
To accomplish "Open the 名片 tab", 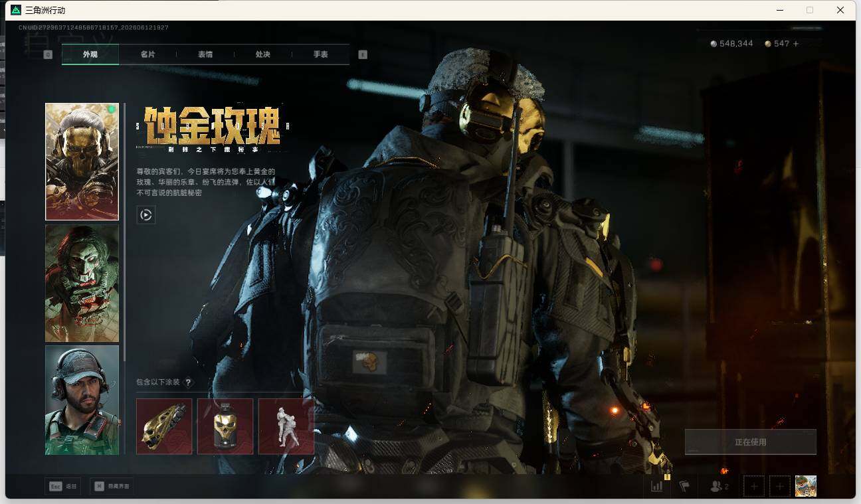I will [x=147, y=54].
